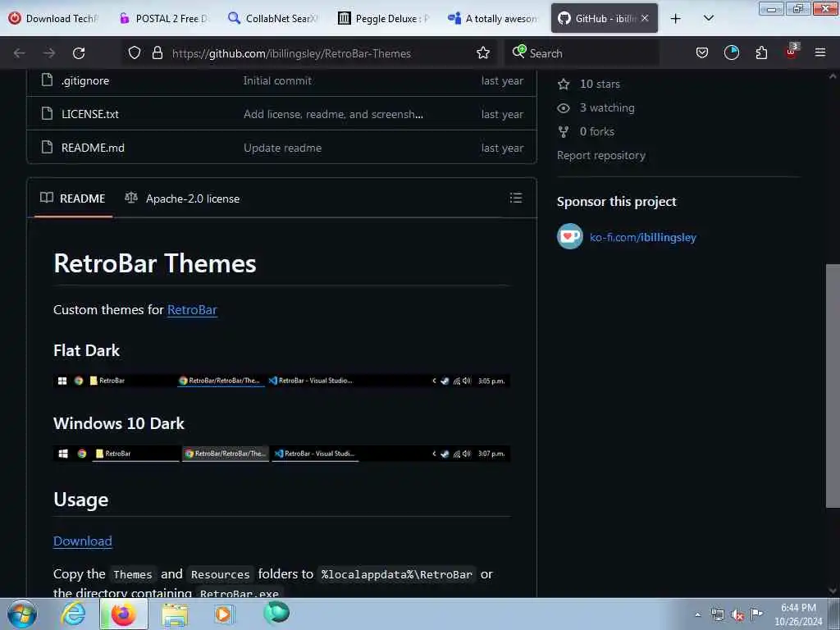Open Windows Media Player taskbar icon

click(224, 614)
